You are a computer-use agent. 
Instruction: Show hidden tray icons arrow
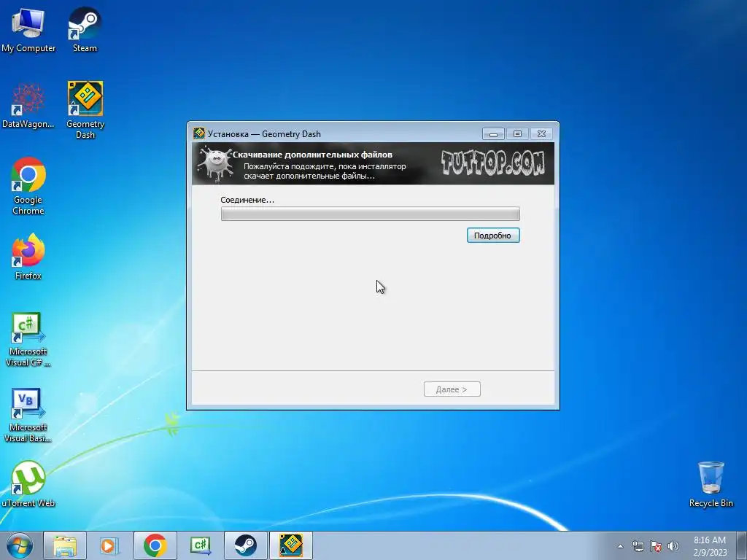coord(620,546)
